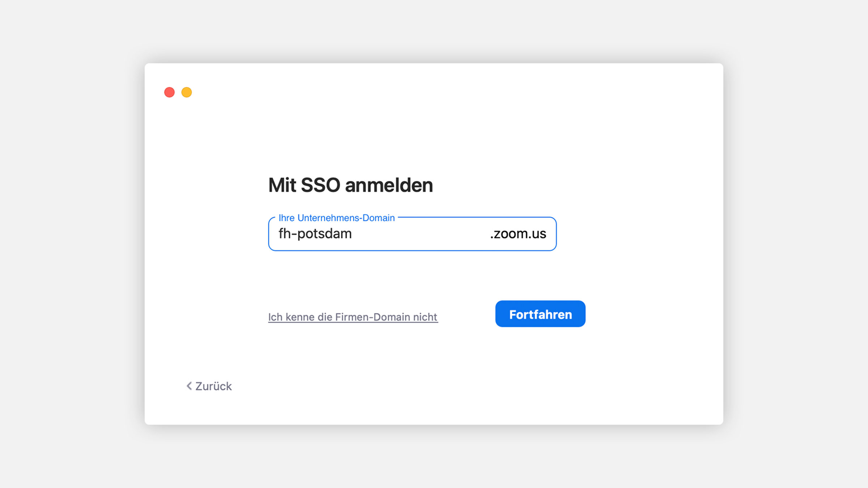Viewport: 868px width, 488px height.
Task: Click the "fh-potsdam" text in the field
Action: pyautogui.click(x=315, y=234)
